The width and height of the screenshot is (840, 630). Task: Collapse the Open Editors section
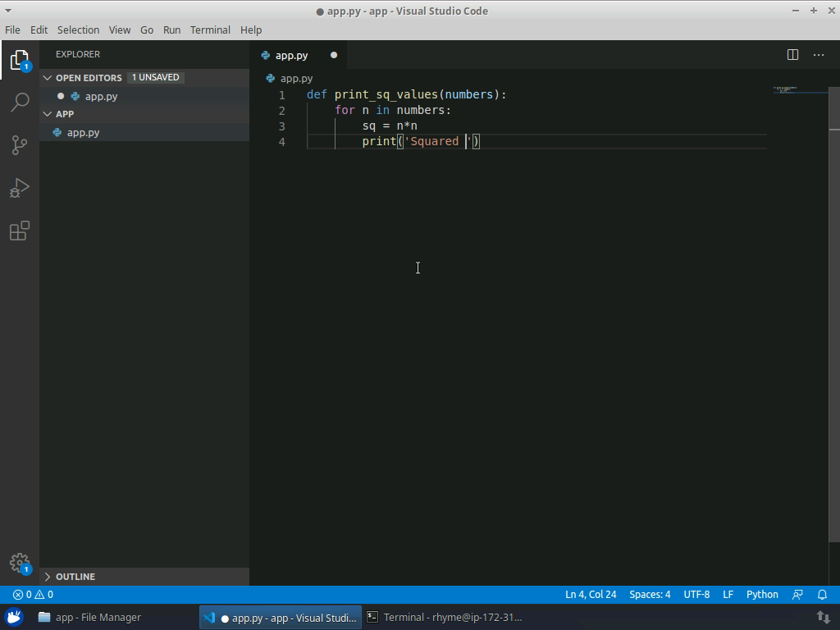48,77
